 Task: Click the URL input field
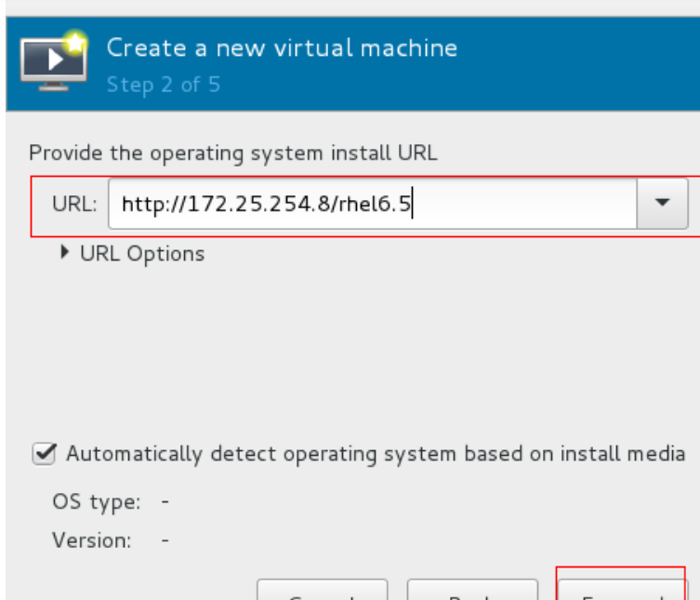[x=373, y=204]
